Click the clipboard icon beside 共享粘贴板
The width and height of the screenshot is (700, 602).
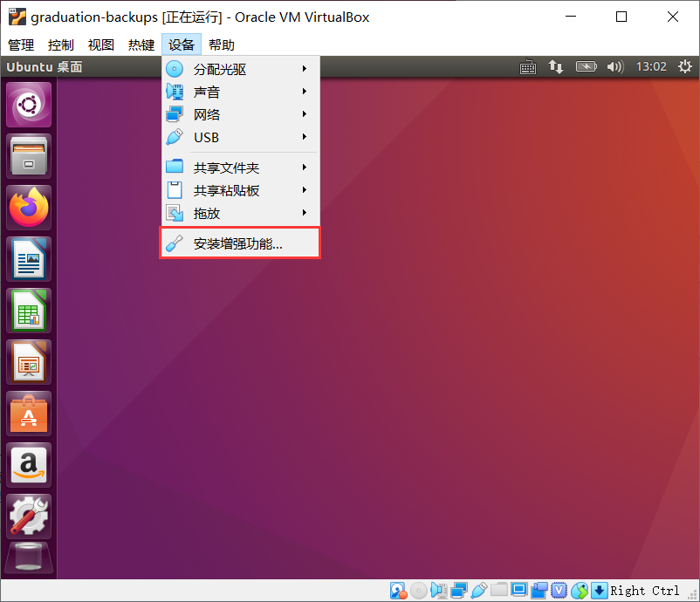click(175, 190)
